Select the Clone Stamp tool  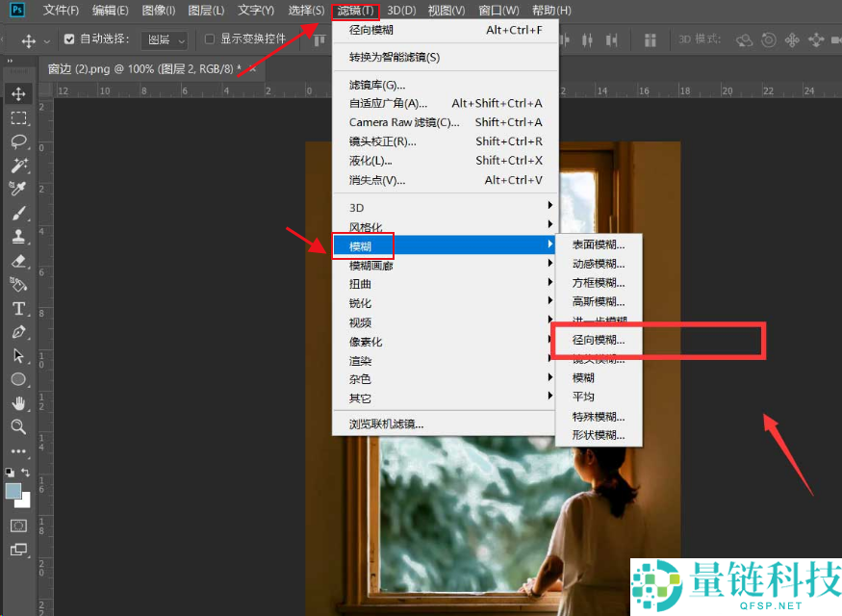coord(18,237)
